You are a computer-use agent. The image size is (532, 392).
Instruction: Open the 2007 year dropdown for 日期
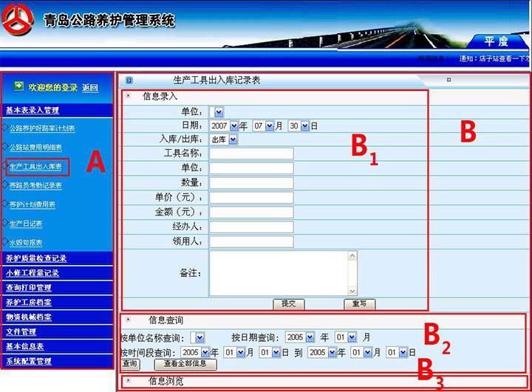225,125
